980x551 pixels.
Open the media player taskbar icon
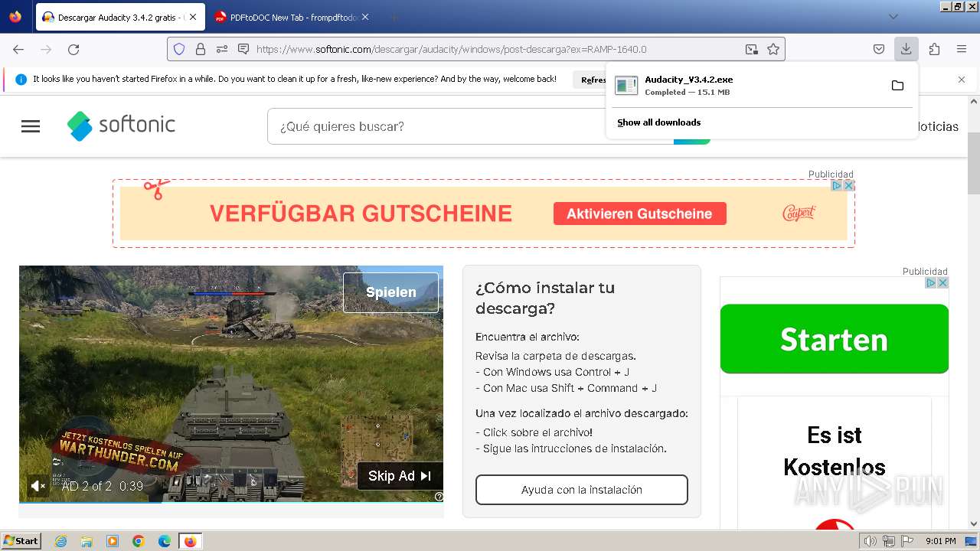[x=113, y=541]
